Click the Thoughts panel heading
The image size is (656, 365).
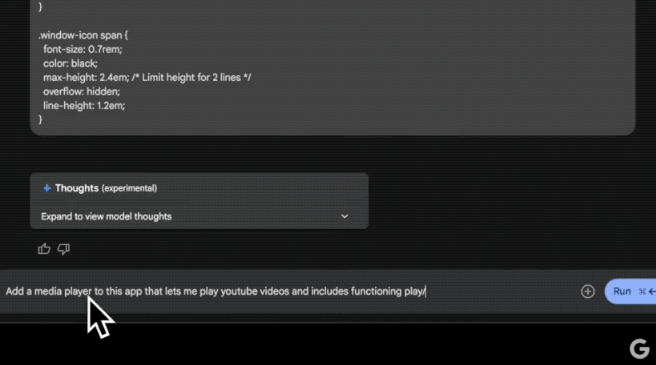click(x=77, y=188)
